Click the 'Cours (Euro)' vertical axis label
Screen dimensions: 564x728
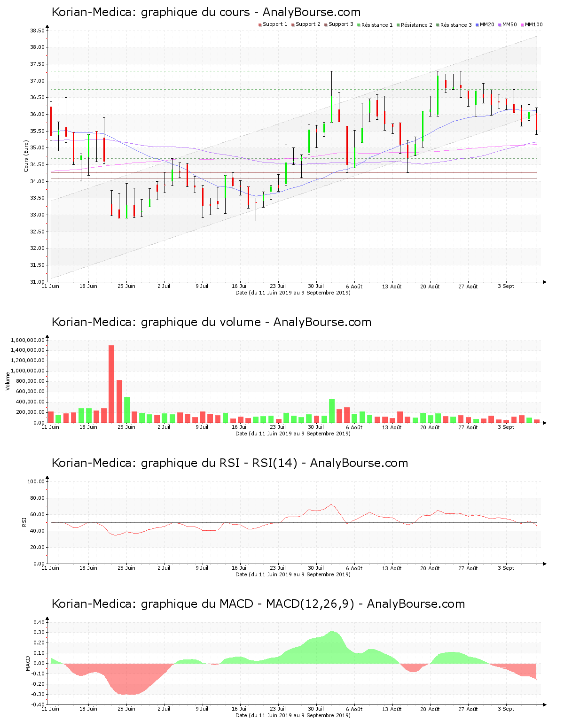point(26,156)
